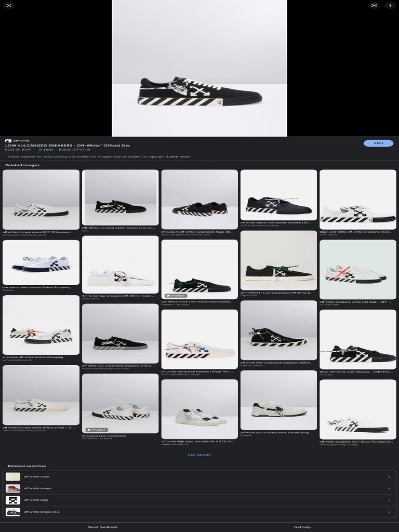Open 'black and white off white sneakers' thumbnail
The width and height of the screenshot is (399, 532).
(x=357, y=199)
